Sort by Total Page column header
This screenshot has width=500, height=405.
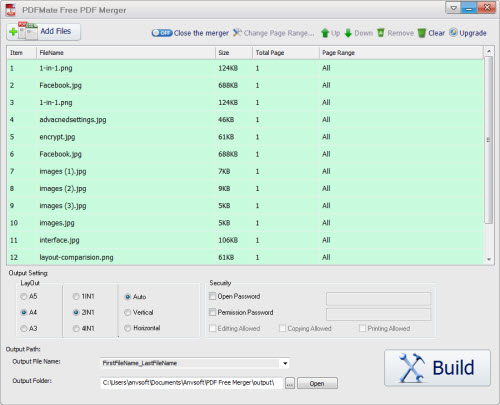coord(286,53)
